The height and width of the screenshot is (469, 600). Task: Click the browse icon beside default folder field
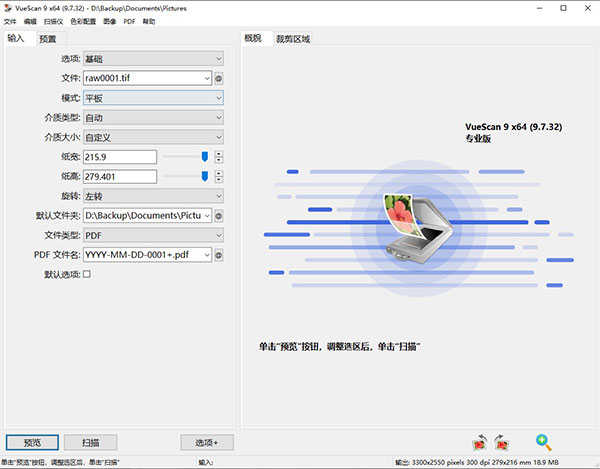(218, 216)
